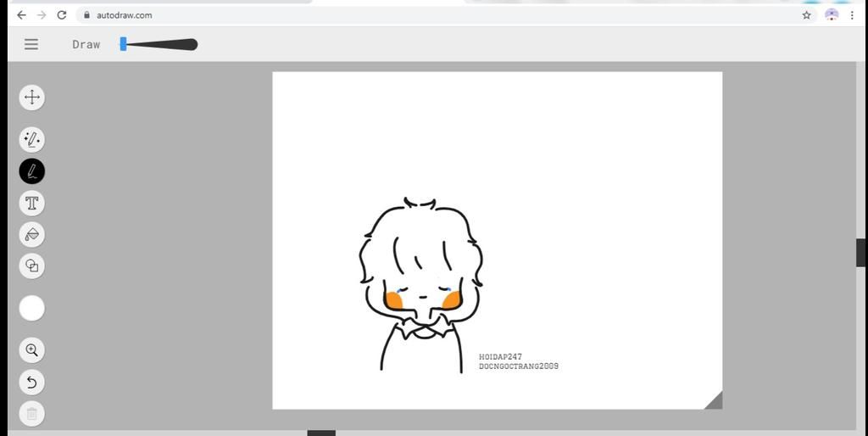The image size is (868, 436).
Task: Click the DOCNGOCTRANG2009 text on canvas
Action: [x=519, y=366]
